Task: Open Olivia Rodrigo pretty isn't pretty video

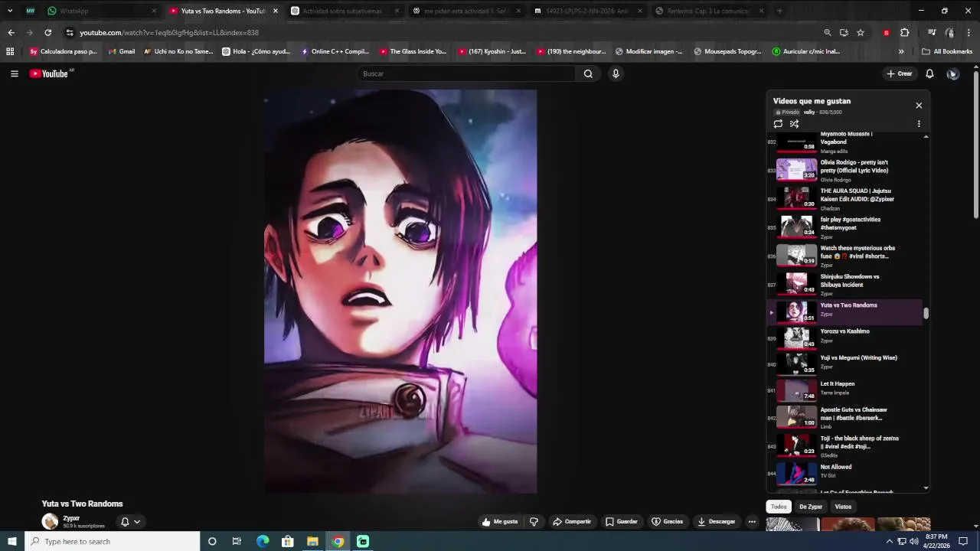Action: pos(846,171)
